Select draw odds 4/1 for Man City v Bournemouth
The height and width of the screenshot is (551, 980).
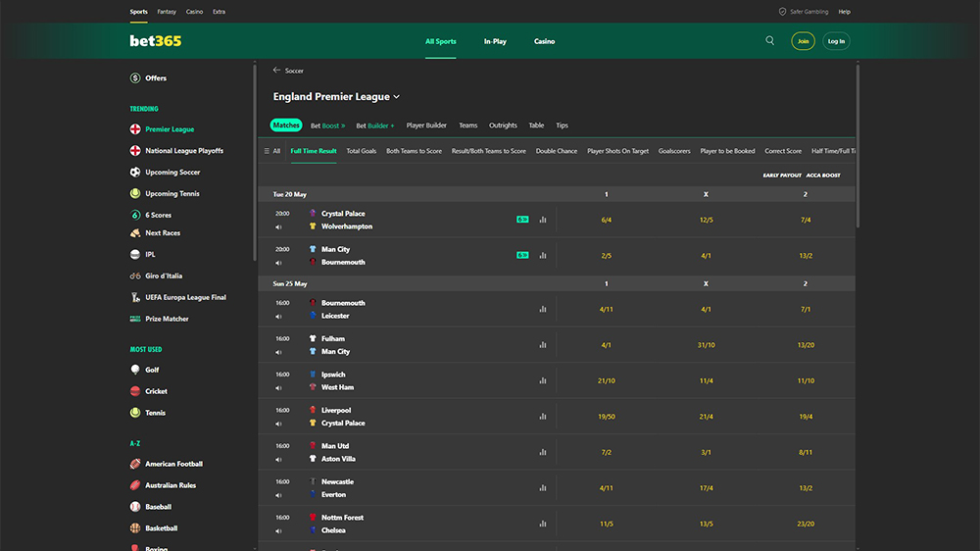(706, 255)
